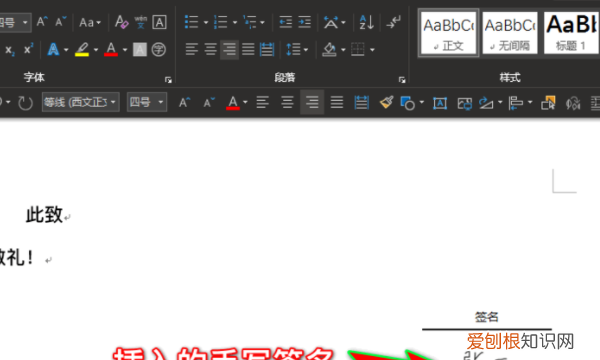Apply line and paragraph spacing
Image resolution: width=600 pixels, height=360 pixels.
pos(293,50)
